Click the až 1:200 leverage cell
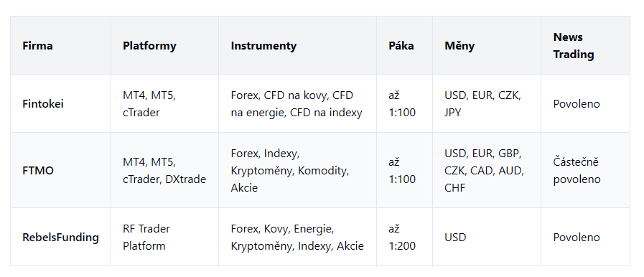Viewport: 644px width, 277px height. pyautogui.click(x=404, y=238)
